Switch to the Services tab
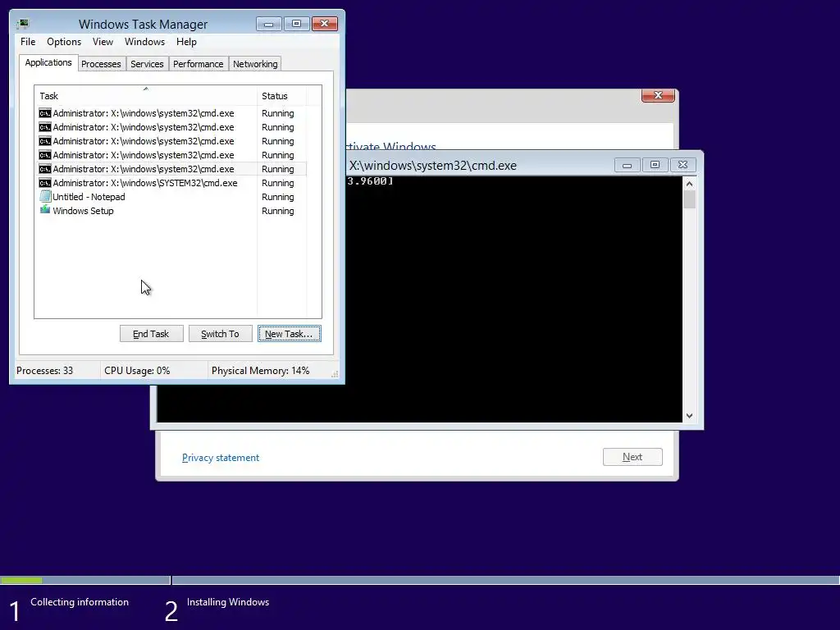 pyautogui.click(x=147, y=64)
